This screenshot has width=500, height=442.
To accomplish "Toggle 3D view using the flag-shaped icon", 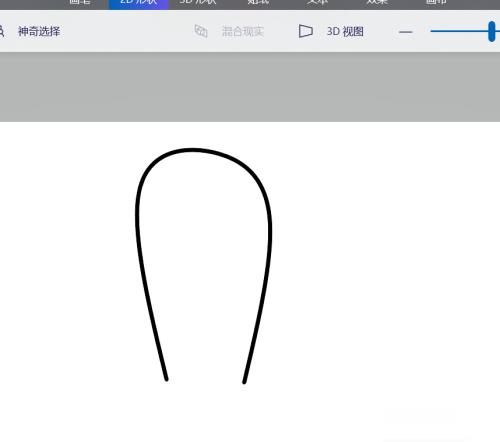I will [305, 31].
